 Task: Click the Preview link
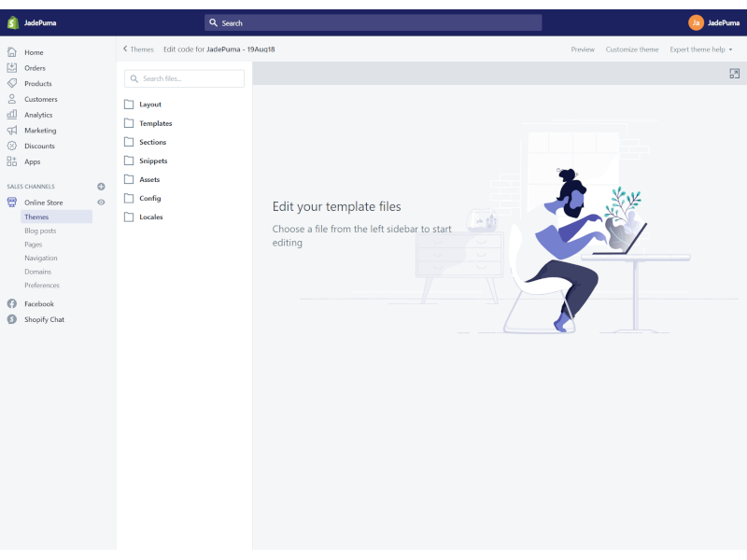click(583, 49)
